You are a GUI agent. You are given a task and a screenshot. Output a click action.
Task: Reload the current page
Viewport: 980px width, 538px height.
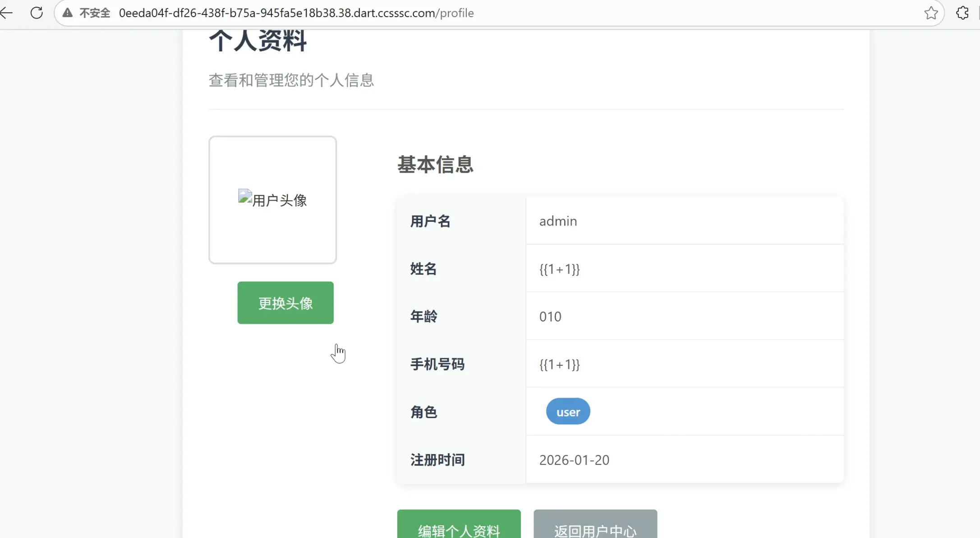pyautogui.click(x=37, y=13)
